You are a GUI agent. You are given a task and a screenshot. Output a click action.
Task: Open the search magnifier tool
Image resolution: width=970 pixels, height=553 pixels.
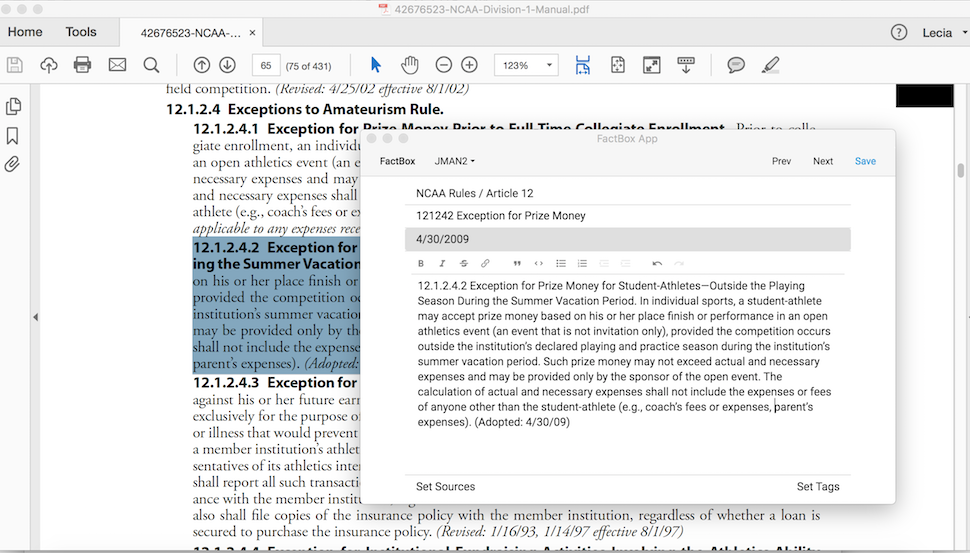click(x=152, y=65)
